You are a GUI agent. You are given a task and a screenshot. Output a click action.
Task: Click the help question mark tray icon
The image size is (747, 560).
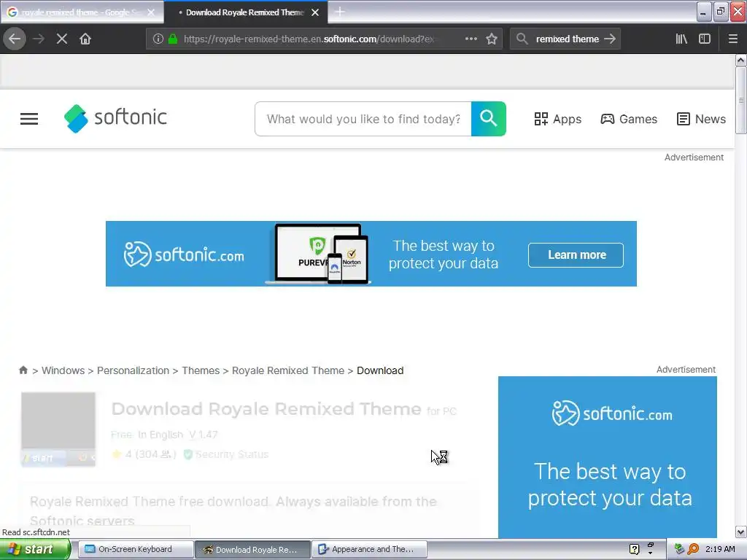[634, 549]
